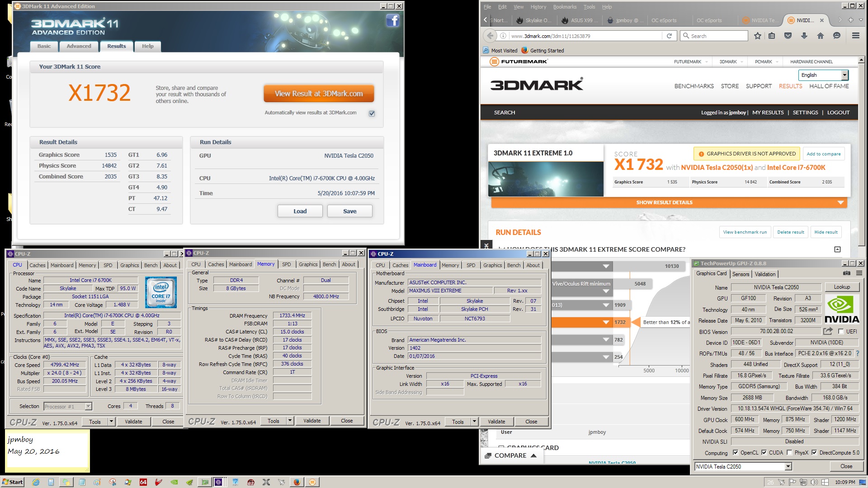Screen dimensions: 868x488
Task: Switch to Firefox in the taskbar
Action: click(297, 482)
